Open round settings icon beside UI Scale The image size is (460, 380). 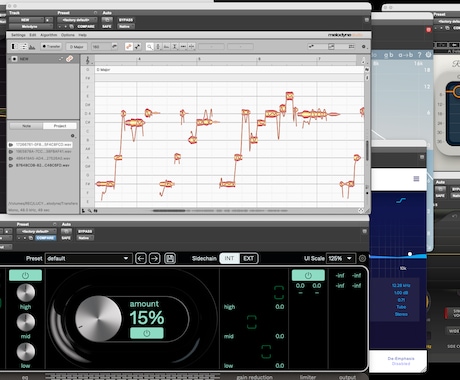pyautogui.click(x=362, y=258)
